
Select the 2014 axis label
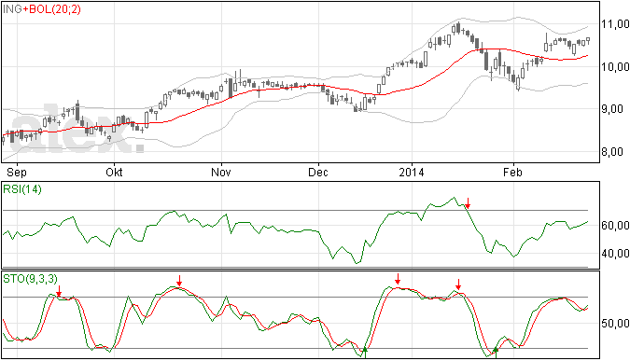click(x=412, y=172)
